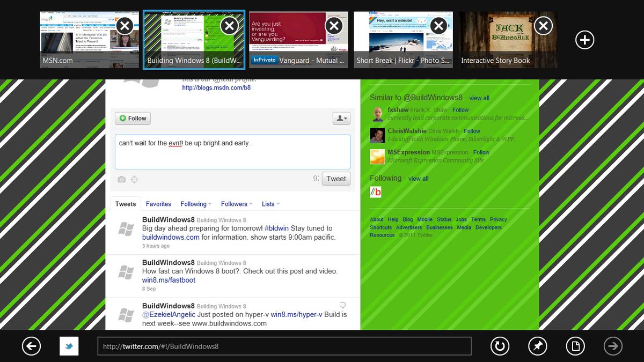The height and width of the screenshot is (362, 644).
Task: Open fxshaw profile avatar
Action: click(377, 114)
